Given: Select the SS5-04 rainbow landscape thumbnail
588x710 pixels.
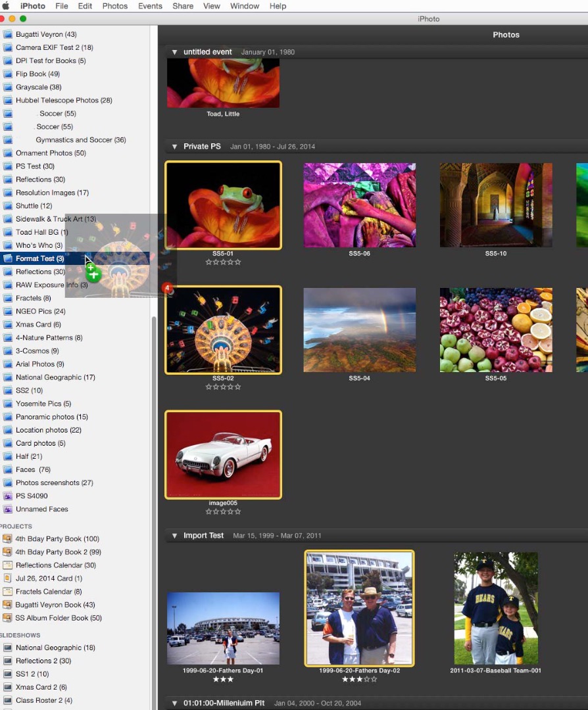Looking at the screenshot, I should 360,330.
